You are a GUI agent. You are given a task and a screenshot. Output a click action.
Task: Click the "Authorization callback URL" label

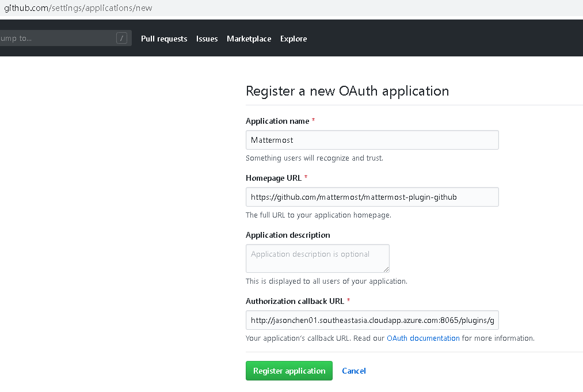pyautogui.click(x=294, y=301)
